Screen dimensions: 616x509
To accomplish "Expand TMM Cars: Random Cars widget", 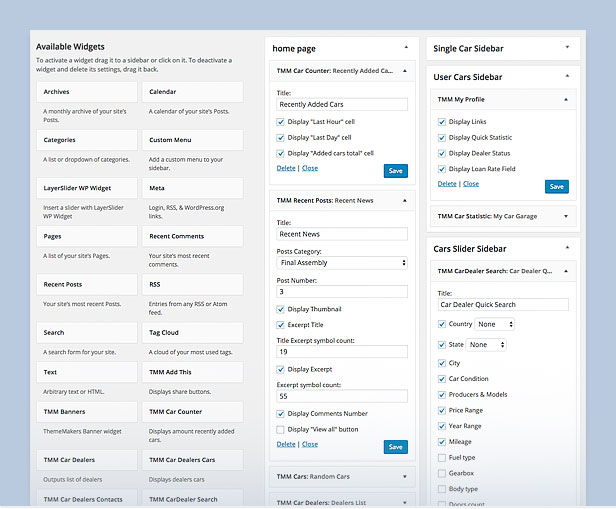I will pyautogui.click(x=403, y=476).
